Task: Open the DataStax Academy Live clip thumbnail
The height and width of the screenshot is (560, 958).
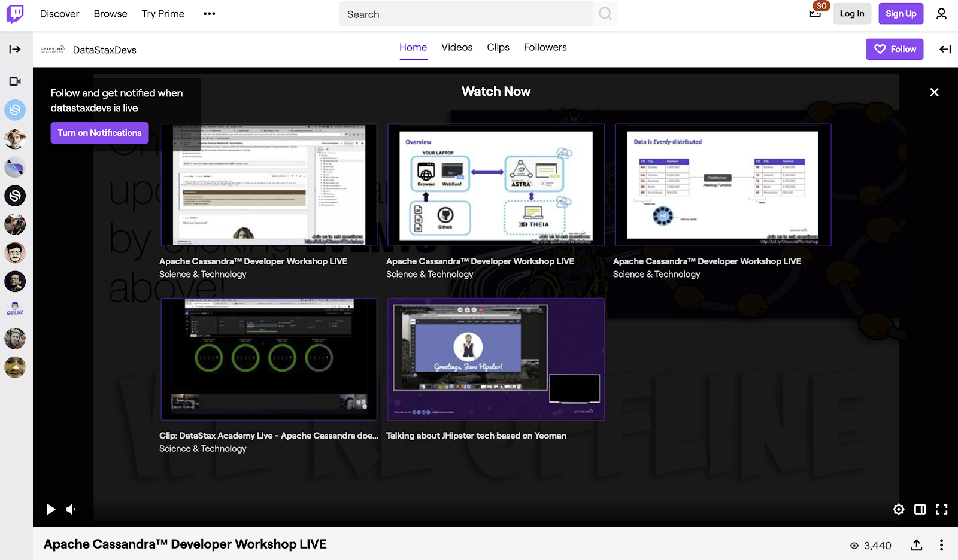Action: point(269,359)
